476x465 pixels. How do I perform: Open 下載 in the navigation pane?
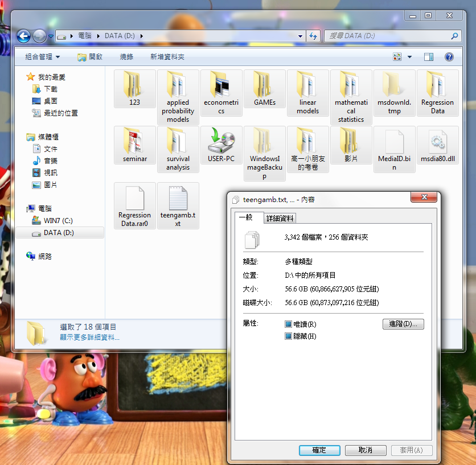pos(44,89)
